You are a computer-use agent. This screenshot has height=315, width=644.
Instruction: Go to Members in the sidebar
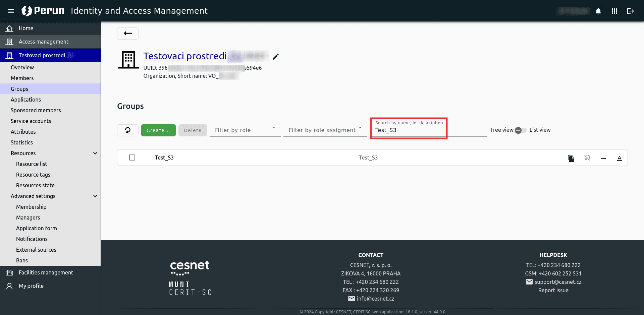click(x=22, y=78)
